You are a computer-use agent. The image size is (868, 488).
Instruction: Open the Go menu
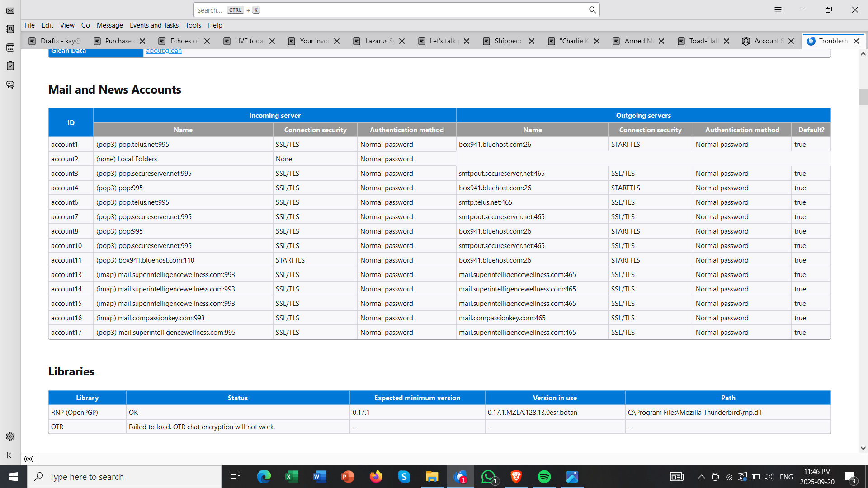tap(85, 25)
